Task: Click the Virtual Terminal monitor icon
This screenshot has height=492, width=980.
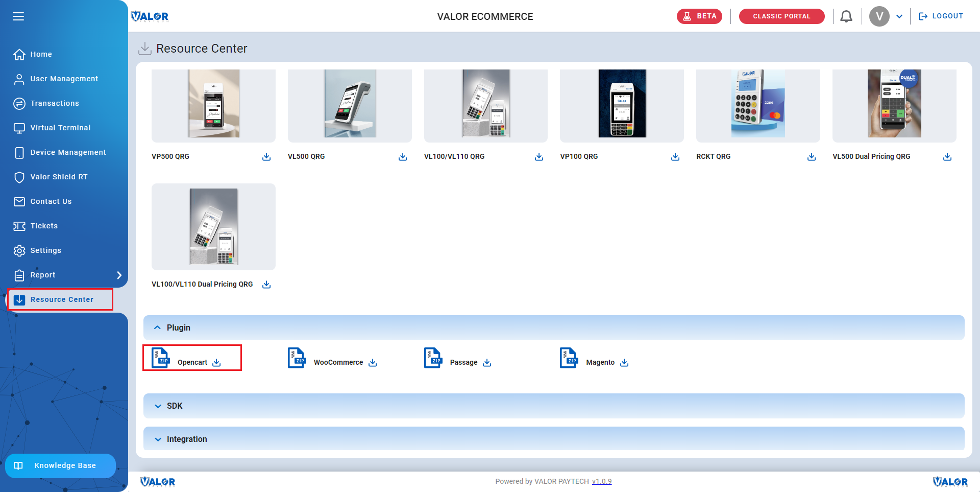Action: [x=19, y=128]
